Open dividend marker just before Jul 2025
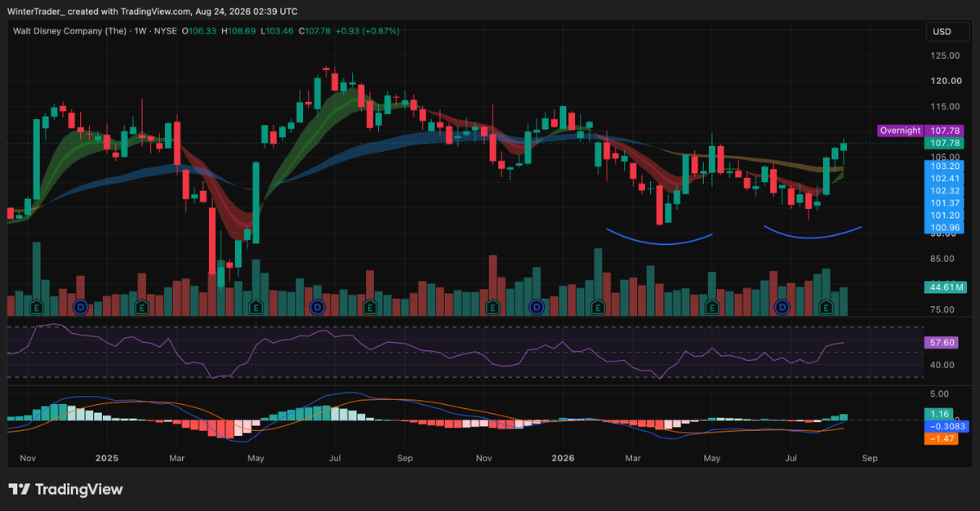Screen dimensions: 980x511 (318, 307)
